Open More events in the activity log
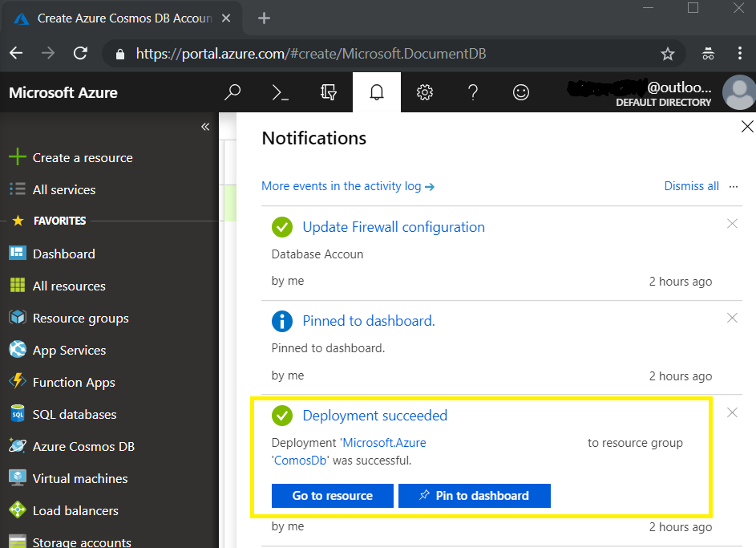 348,185
